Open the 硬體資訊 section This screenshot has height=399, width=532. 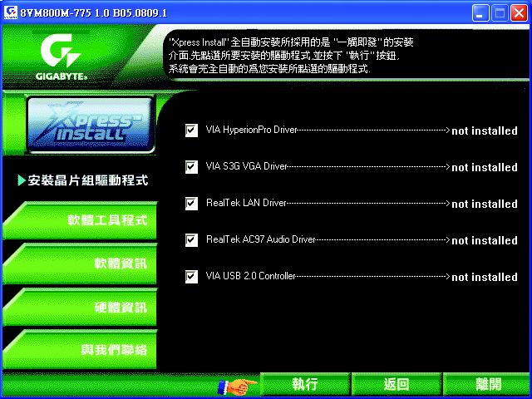[x=80, y=308]
